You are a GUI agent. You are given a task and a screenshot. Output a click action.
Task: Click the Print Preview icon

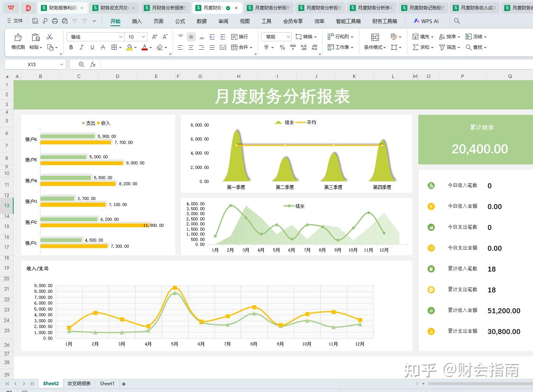(x=65, y=21)
